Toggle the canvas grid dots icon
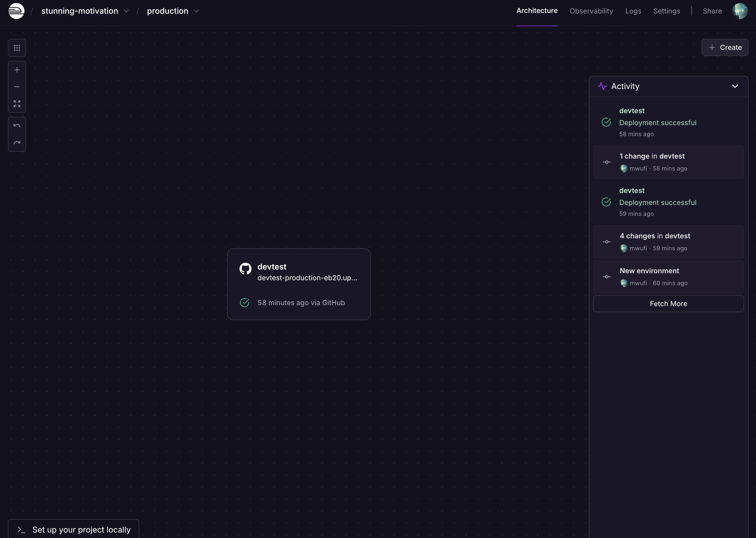Viewport: 756px width, 538px height. coord(17,48)
